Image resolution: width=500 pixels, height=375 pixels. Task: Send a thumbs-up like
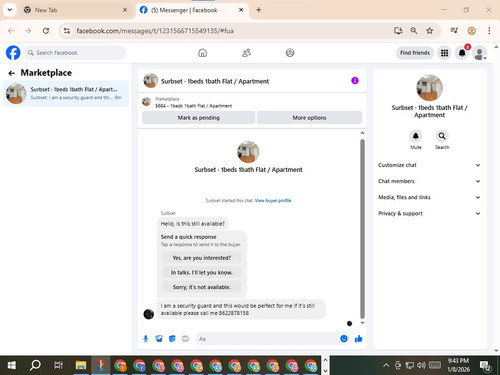click(358, 339)
